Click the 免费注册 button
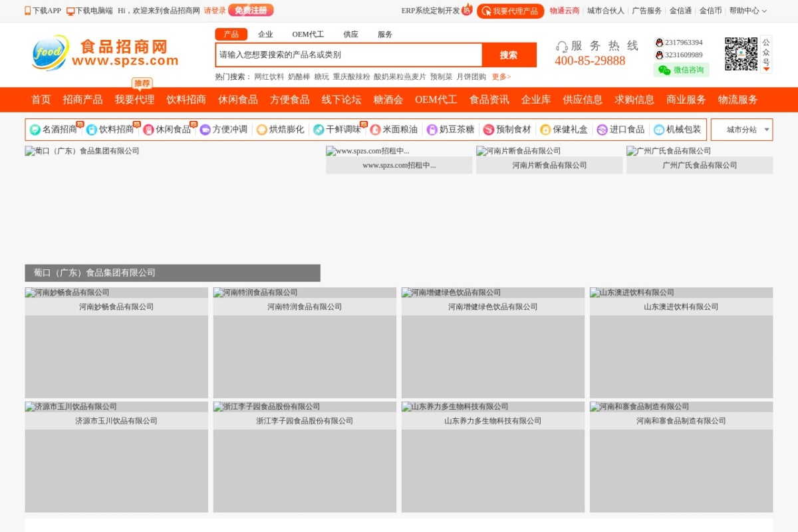The height and width of the screenshot is (532, 798). [251, 11]
